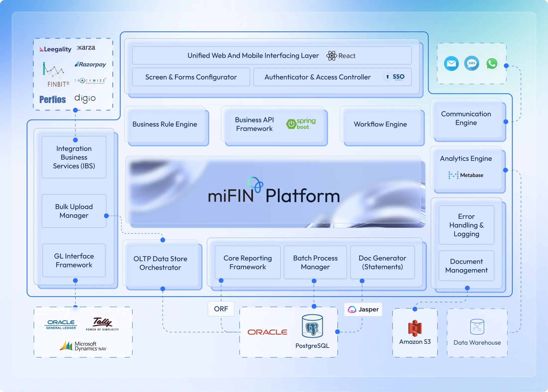Select the Business Rule Engine block
548x392 pixels.
coord(165,124)
